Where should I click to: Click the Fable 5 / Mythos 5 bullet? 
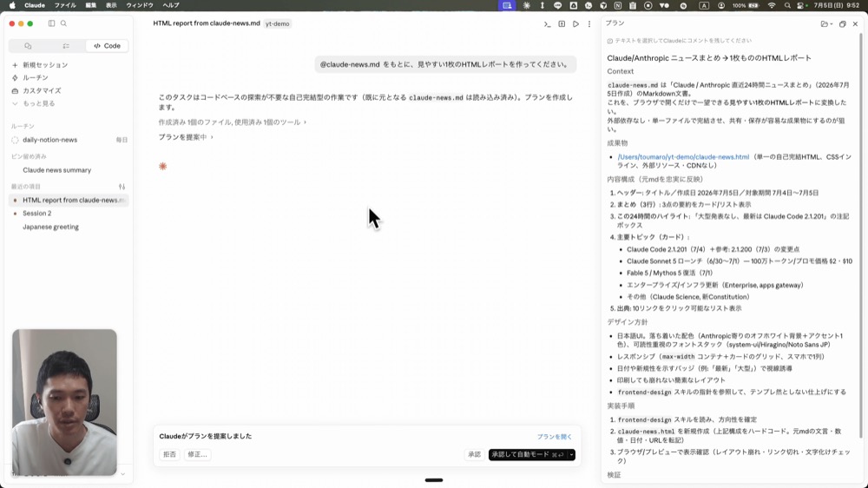click(x=669, y=273)
